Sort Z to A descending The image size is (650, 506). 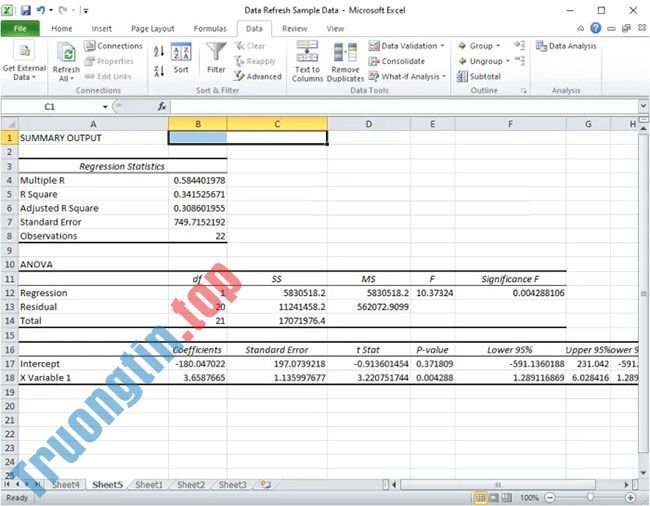159,71
